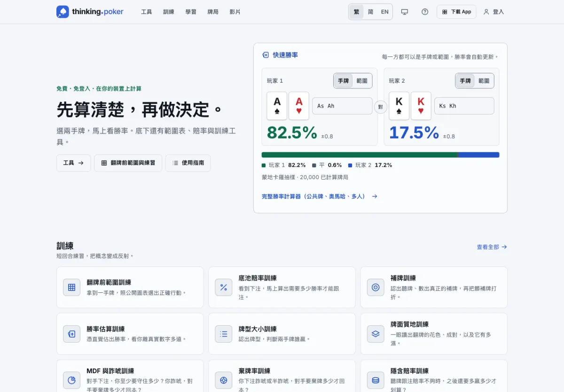This screenshot has height=392, width=564.
Task: Open the 影片 navigation menu
Action: point(235,12)
